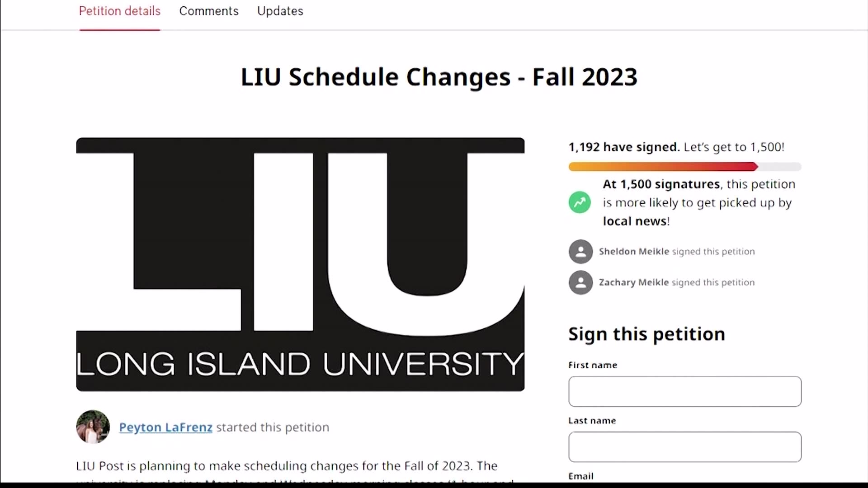
Task: Click the "Sign this petition" heading
Action: coord(646,334)
